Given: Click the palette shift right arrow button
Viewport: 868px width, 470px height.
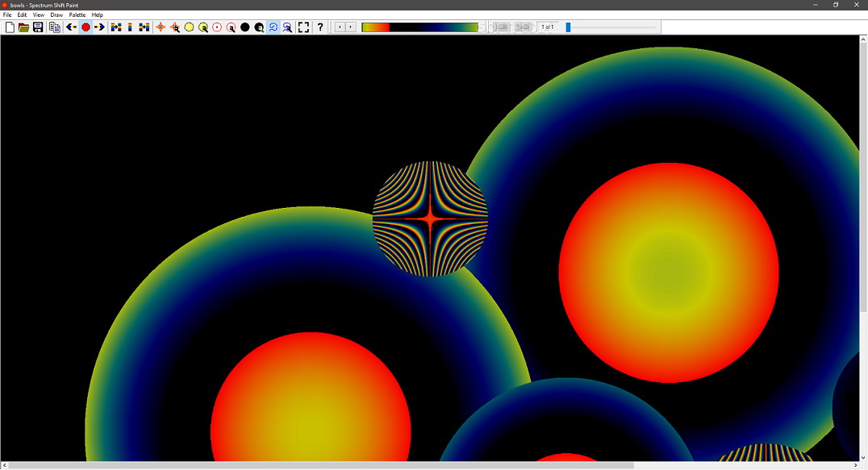Looking at the screenshot, I should click(x=350, y=27).
